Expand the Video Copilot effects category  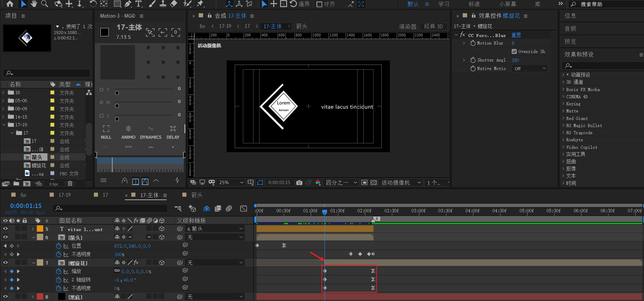click(563, 147)
